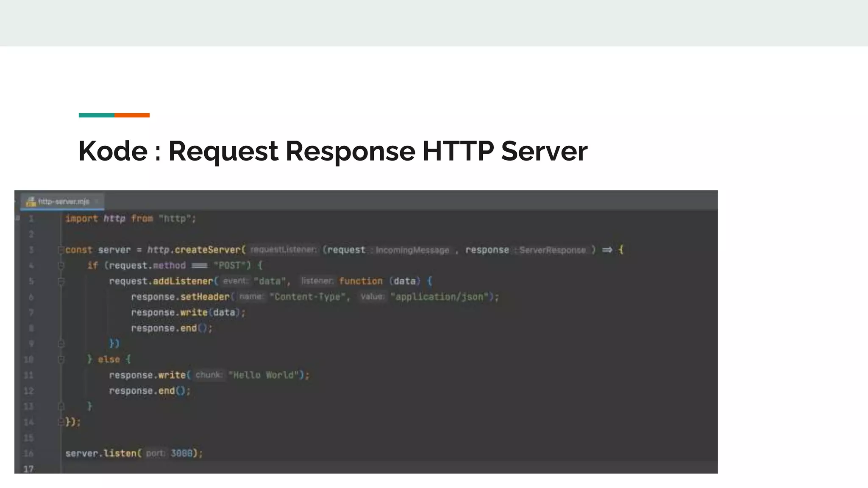Click the function keyword on line 5
This screenshot has height=488, width=868.
[361, 281]
